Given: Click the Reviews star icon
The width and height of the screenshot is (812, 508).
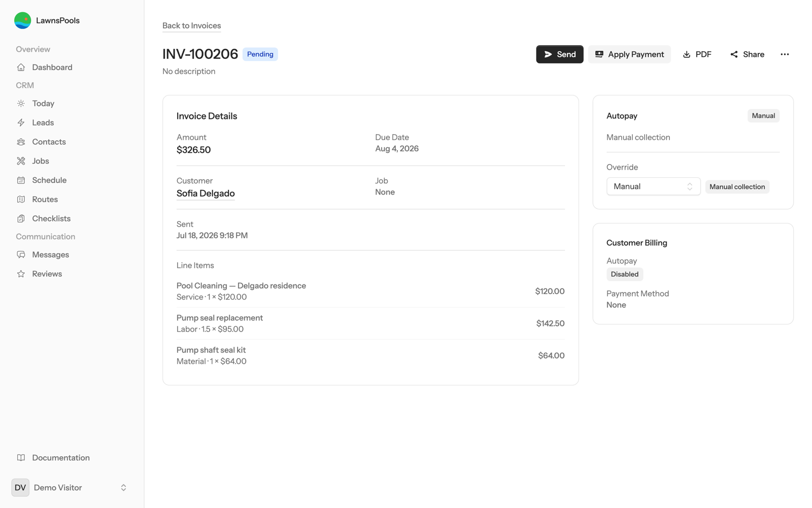Looking at the screenshot, I should (x=21, y=274).
